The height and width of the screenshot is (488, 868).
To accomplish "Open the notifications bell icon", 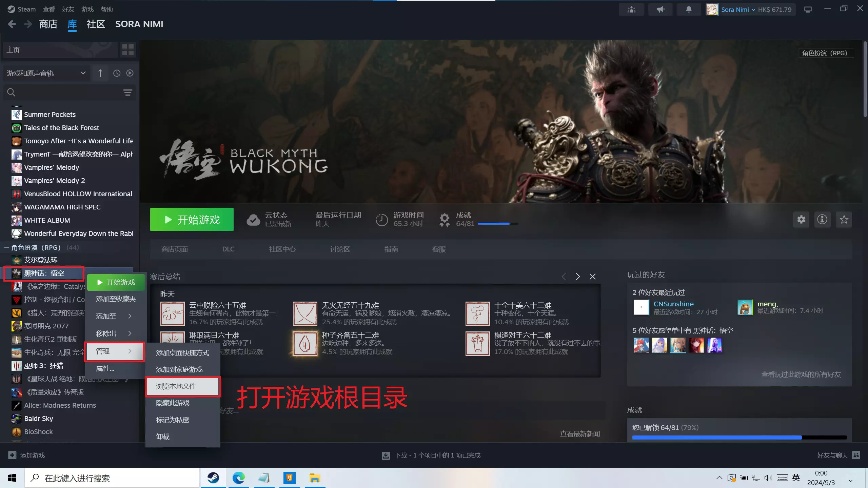I will [689, 9].
